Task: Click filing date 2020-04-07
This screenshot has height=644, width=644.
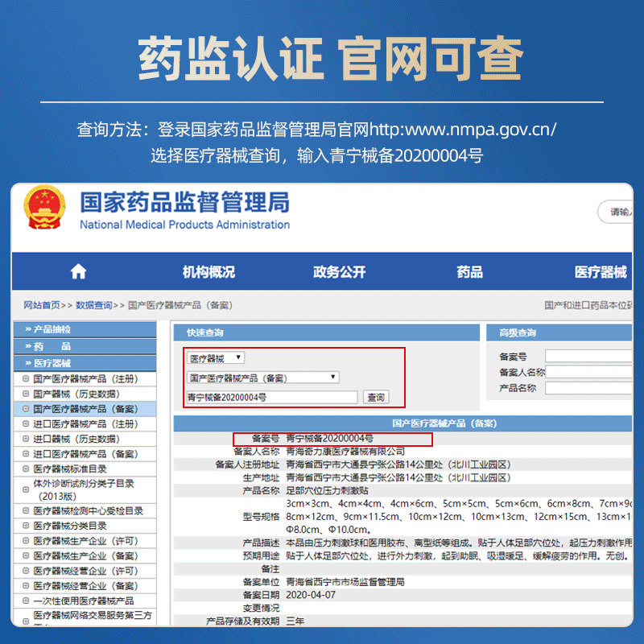Action: pyautogui.click(x=311, y=595)
